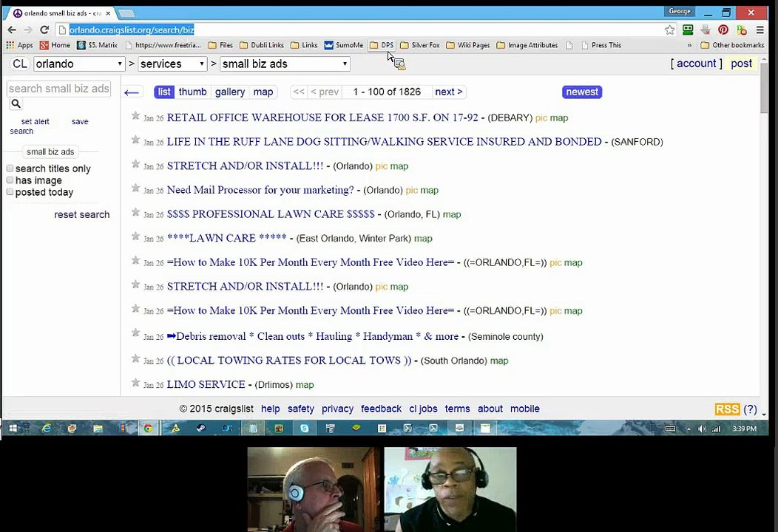
Task: Tick the posted today checkbox
Action: (x=10, y=192)
